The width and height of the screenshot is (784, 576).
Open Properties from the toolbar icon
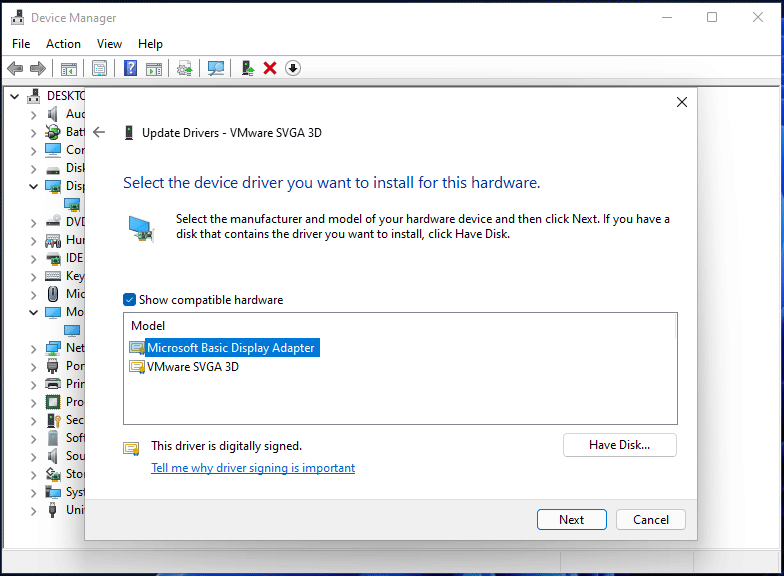(x=100, y=68)
